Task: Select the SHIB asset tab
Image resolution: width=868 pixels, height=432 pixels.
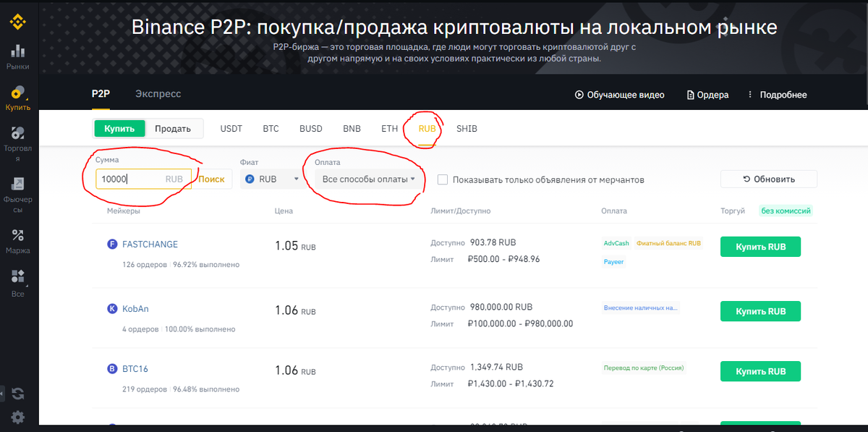Action: 467,129
